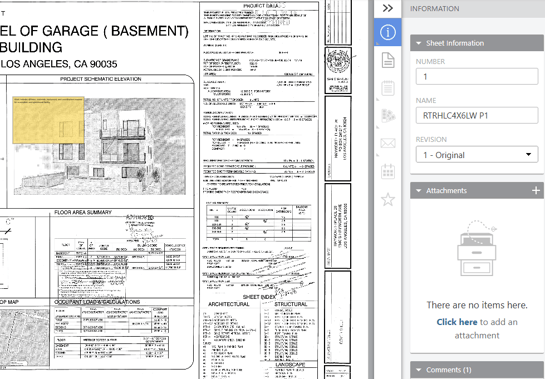
Task: Open the Revision dropdown showing 1 - Original
Action: tap(477, 155)
